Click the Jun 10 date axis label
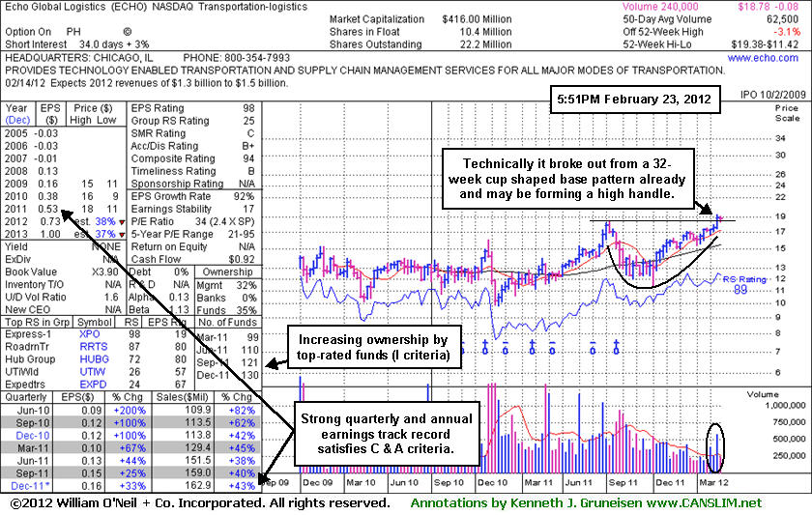This screenshot has height=515, width=812. click(404, 482)
